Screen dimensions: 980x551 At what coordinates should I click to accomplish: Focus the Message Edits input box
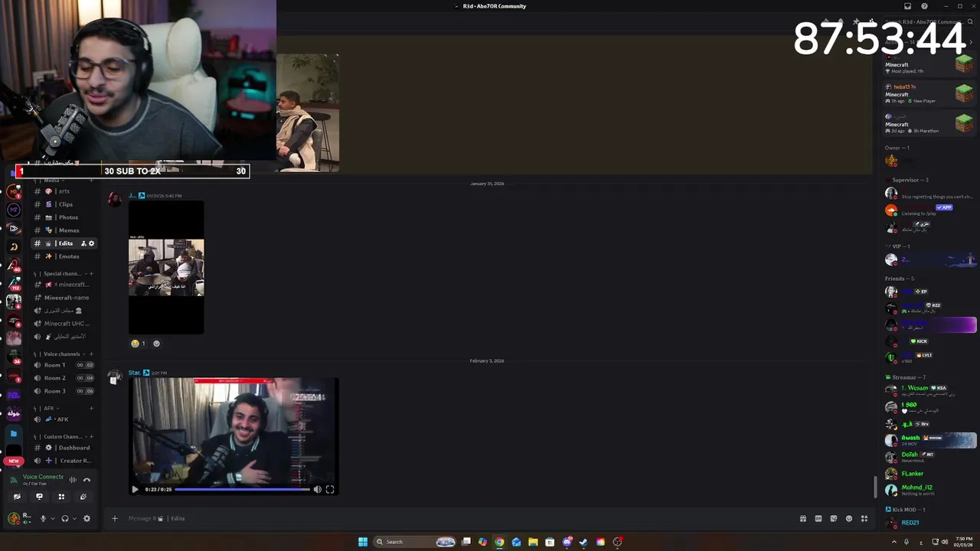459,518
